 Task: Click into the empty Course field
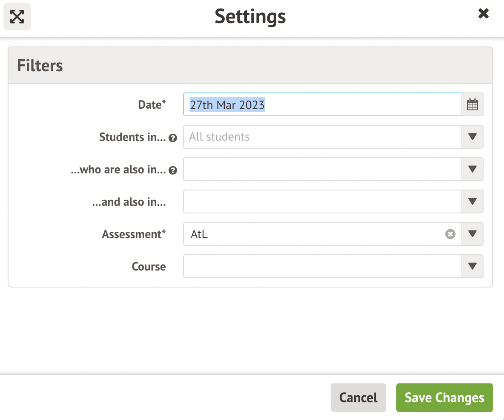coord(322,266)
